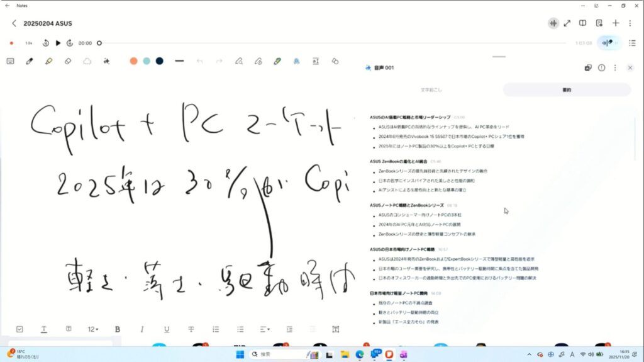Add a new page with plus icon
The image size is (644, 362).
pos(616,23)
